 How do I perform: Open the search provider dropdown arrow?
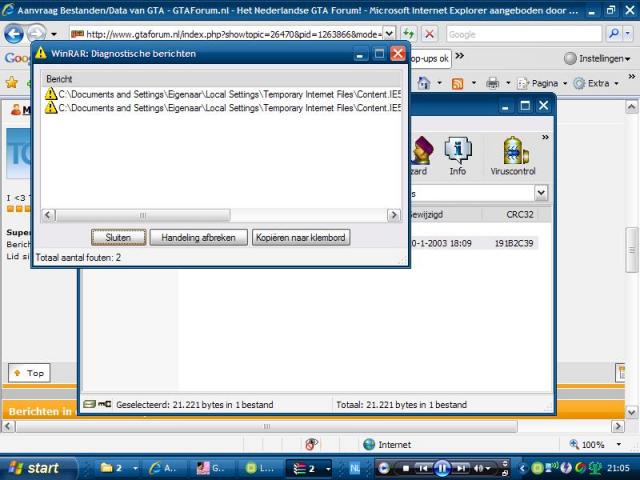628,34
